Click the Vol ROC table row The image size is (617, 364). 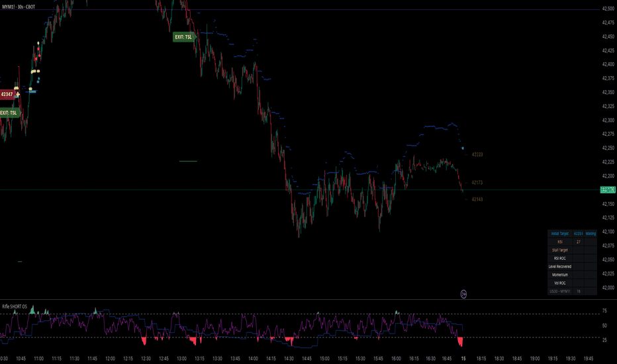pos(572,283)
